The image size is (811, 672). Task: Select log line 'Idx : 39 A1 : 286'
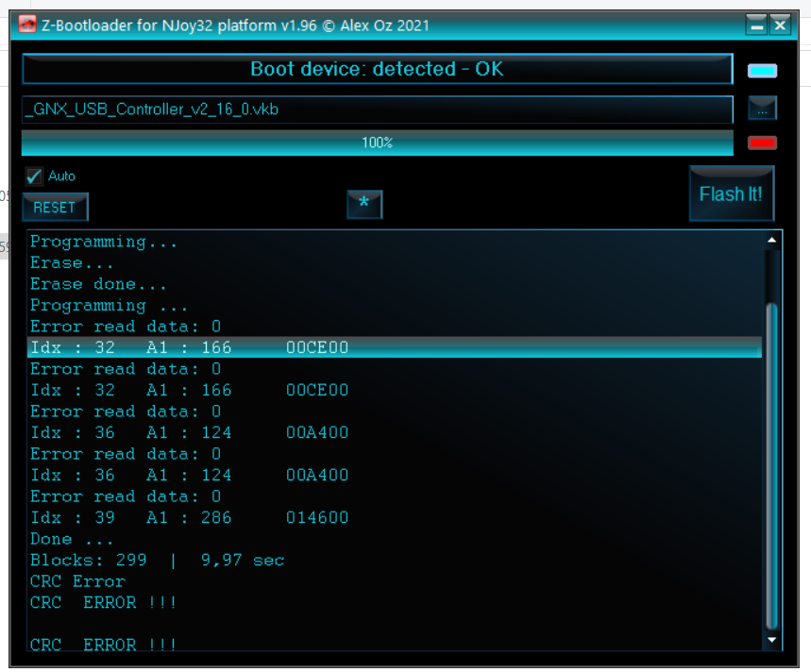coord(394,517)
